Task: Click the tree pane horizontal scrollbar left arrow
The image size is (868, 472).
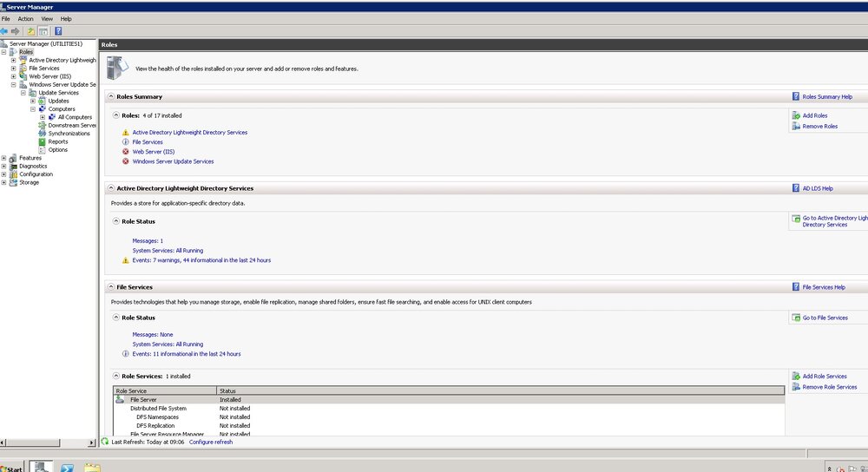Action: [3, 442]
